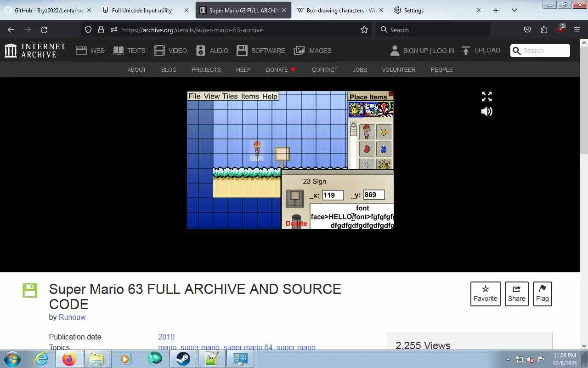Open Internet Archive home logo
This screenshot has height=368, width=588.
click(x=35, y=51)
